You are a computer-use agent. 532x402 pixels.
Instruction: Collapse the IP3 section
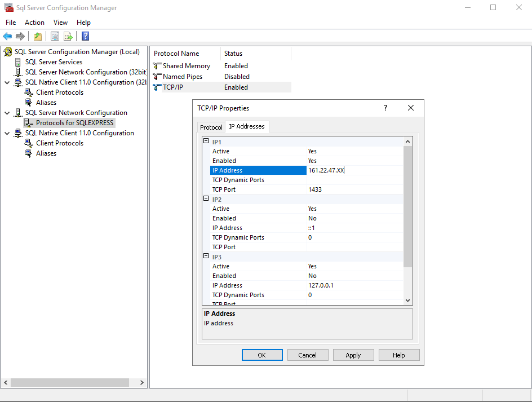206,257
